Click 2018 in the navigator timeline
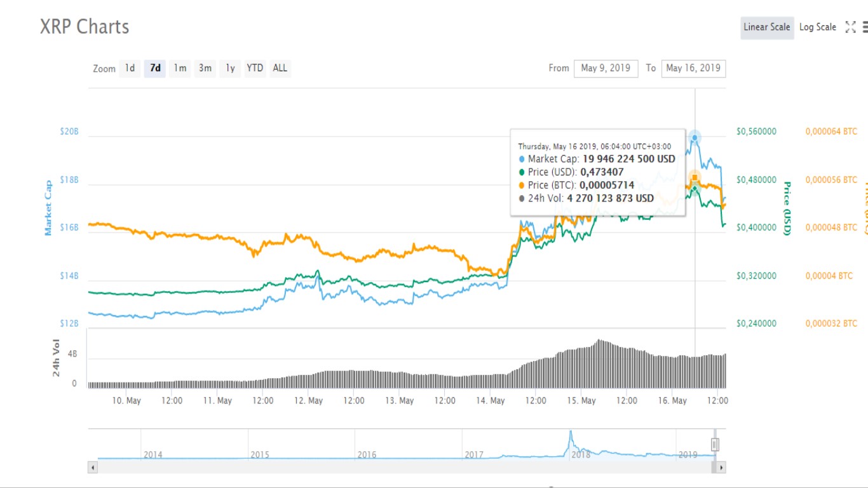The height and width of the screenshot is (488, 868). (581, 454)
